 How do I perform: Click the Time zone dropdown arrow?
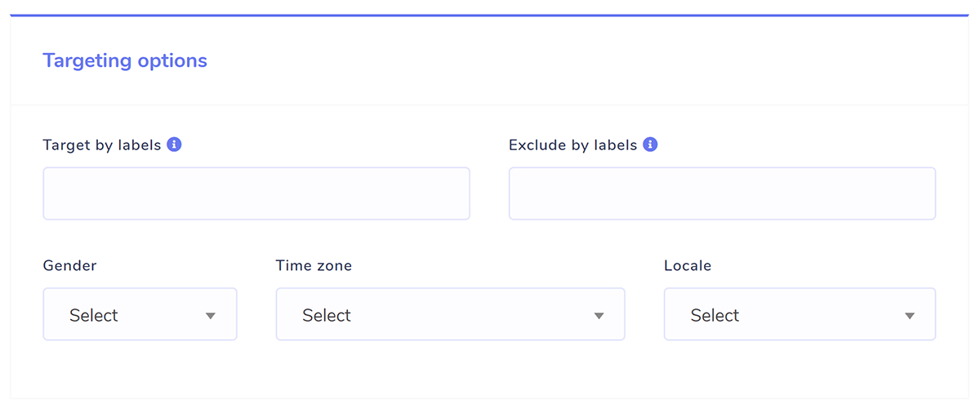[x=599, y=316]
